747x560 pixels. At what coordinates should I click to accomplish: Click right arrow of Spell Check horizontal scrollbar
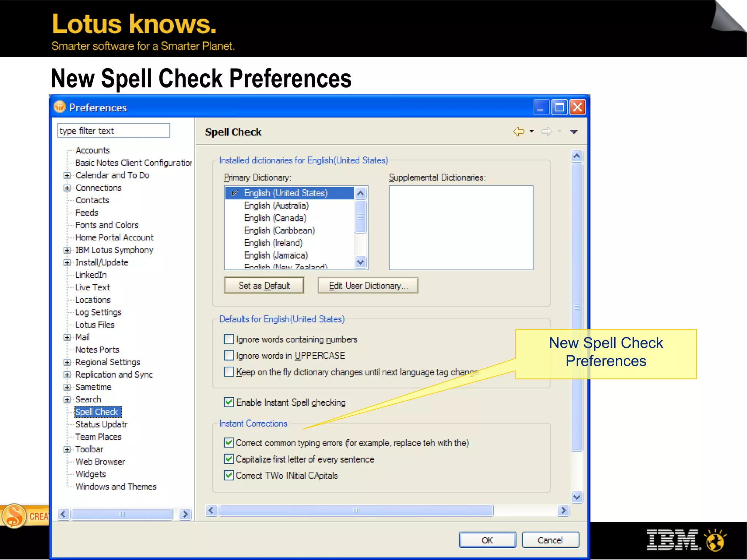pyautogui.click(x=563, y=510)
